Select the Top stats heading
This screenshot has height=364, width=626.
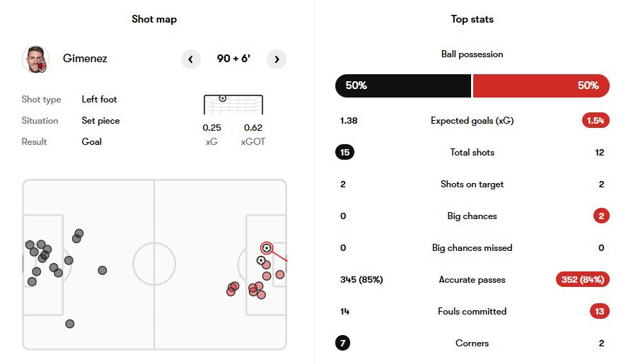click(x=472, y=19)
